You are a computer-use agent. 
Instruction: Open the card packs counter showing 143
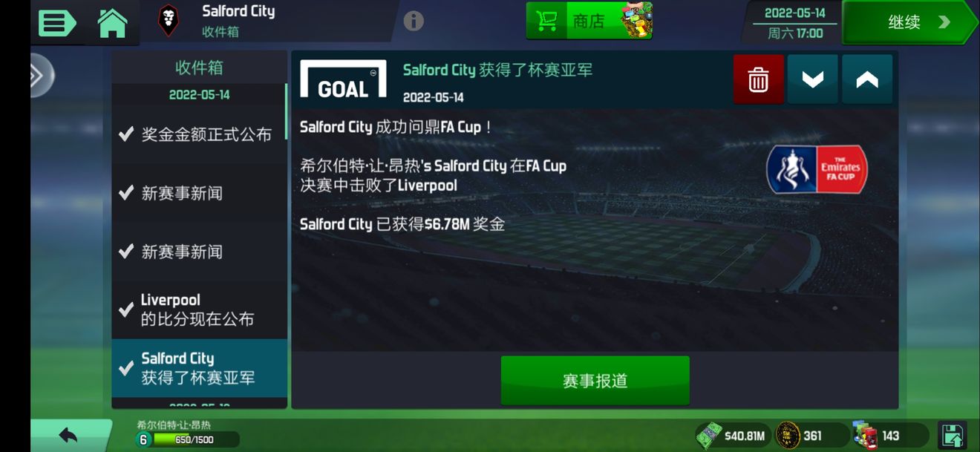(889, 436)
